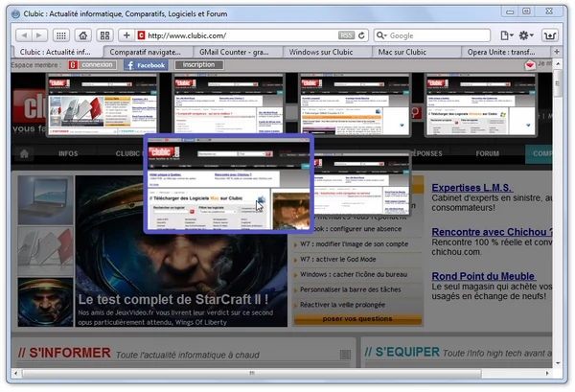
Task: Switch to Mac sur Clubic tab
Action: pyautogui.click(x=402, y=52)
